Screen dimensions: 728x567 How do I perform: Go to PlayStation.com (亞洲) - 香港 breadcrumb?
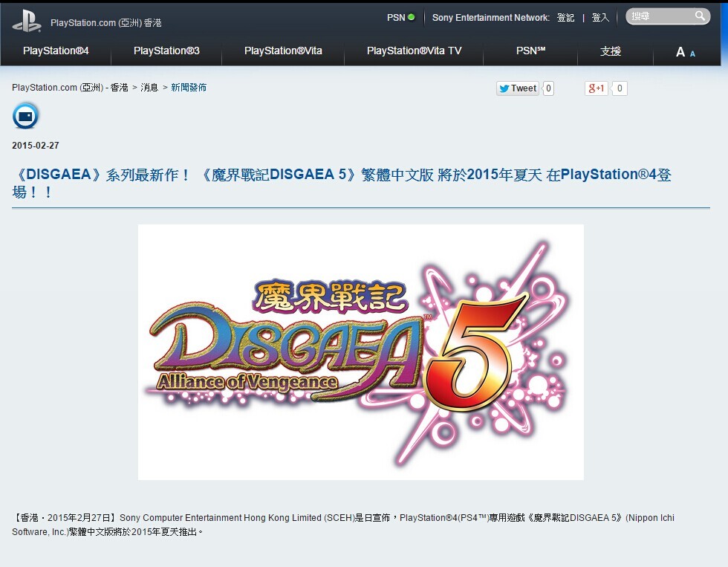[x=70, y=87]
